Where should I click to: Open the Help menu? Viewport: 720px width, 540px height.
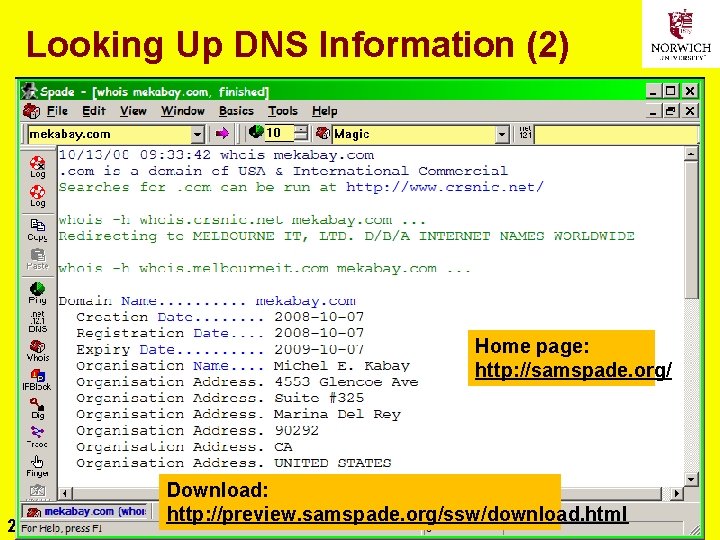[325, 111]
